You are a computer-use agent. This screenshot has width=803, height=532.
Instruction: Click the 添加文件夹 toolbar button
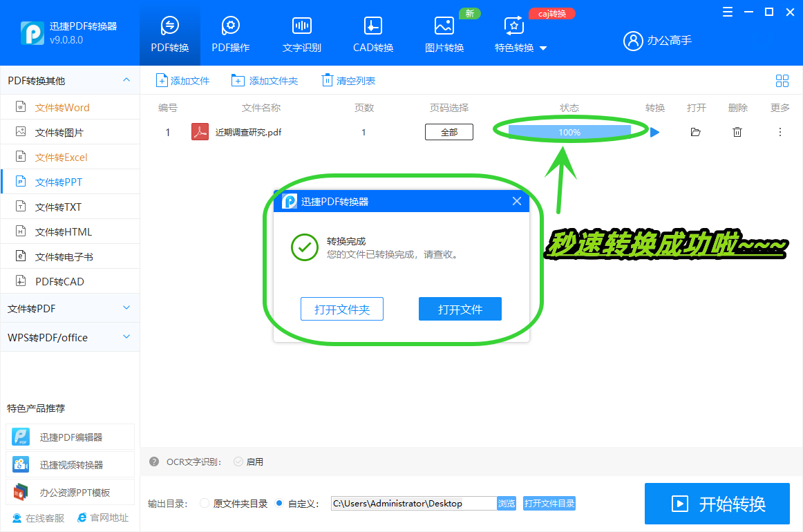[264, 81]
